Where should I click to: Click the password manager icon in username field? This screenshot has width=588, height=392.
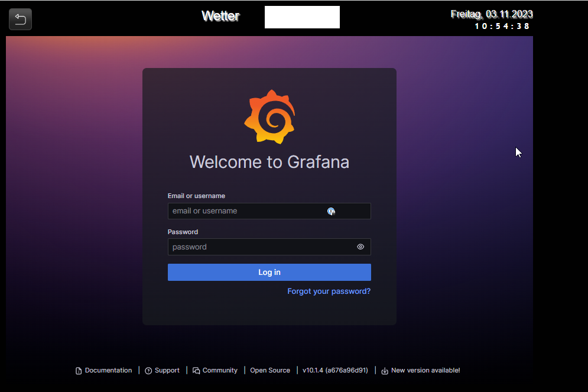(x=331, y=211)
